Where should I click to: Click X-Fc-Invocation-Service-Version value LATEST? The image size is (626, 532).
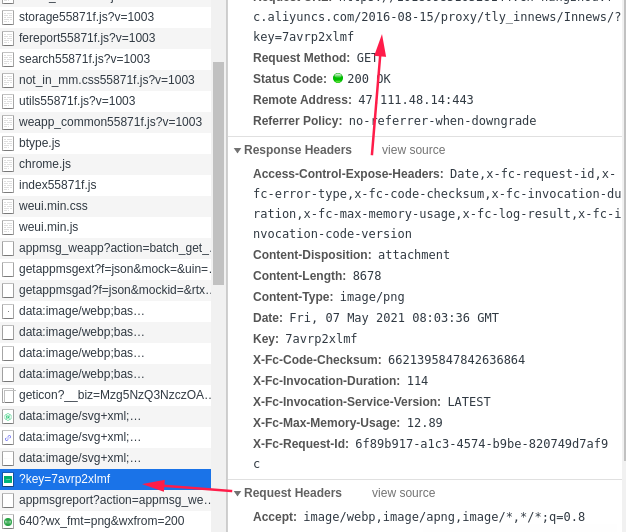[x=469, y=402]
